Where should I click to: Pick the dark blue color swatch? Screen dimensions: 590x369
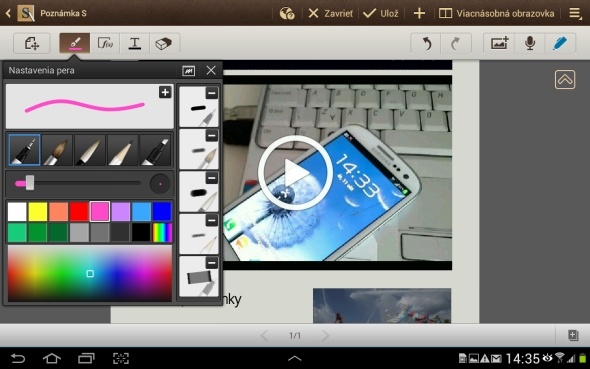pos(162,211)
